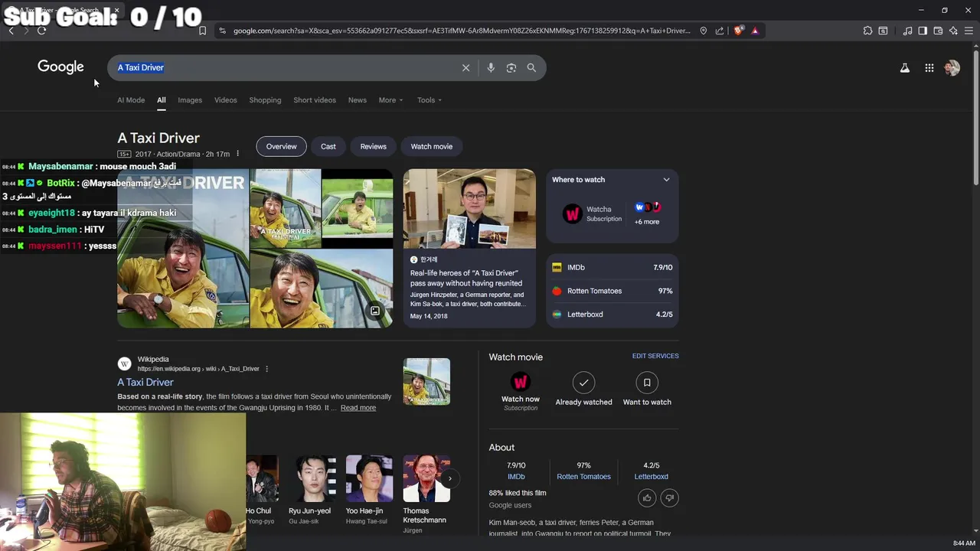This screenshot has height=551, width=980.
Task: Focus the Google search input field
Action: [x=287, y=67]
